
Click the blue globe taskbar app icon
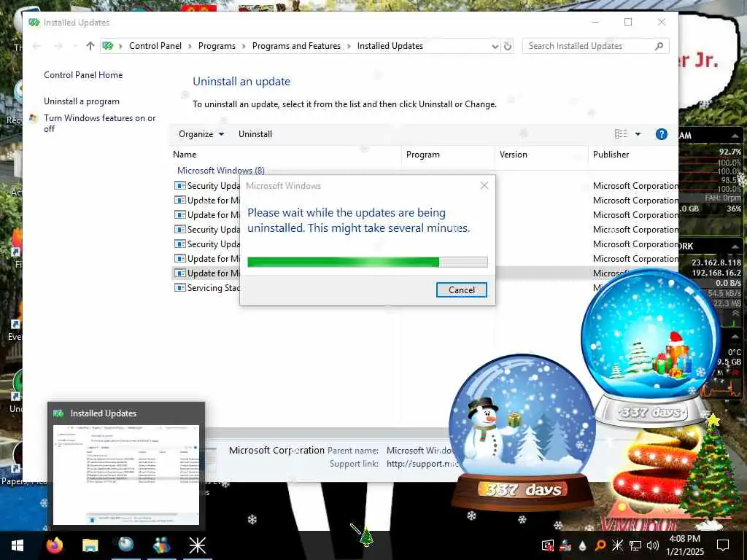point(125,545)
